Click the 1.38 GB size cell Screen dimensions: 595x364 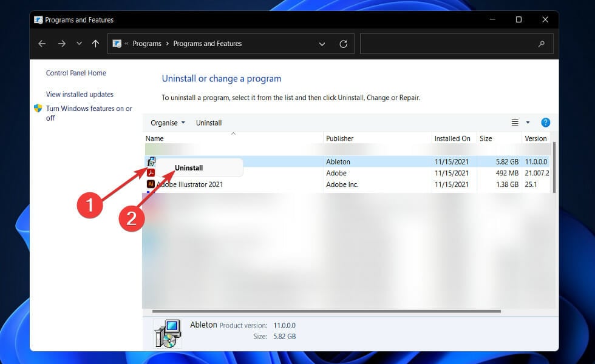(x=507, y=184)
